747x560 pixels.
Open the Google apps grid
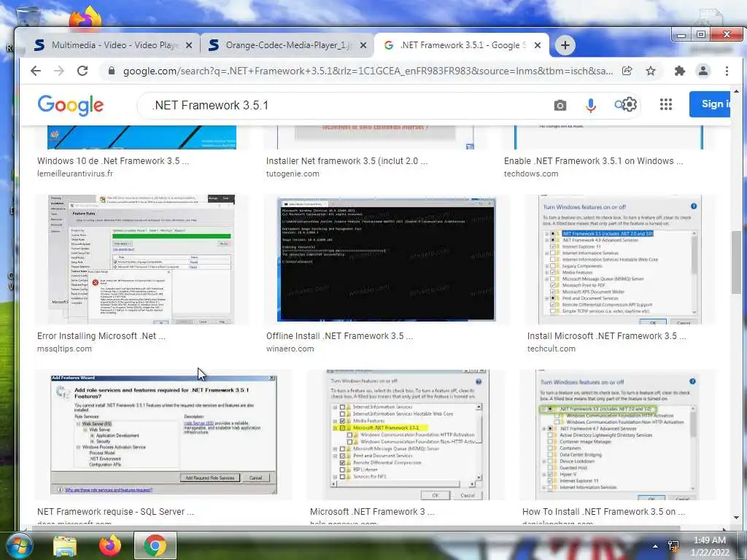(665, 104)
